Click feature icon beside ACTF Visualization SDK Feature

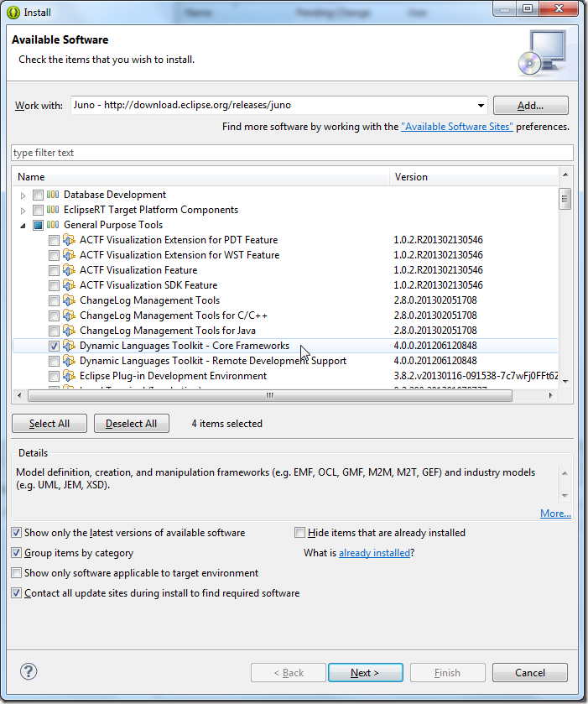pos(69,285)
